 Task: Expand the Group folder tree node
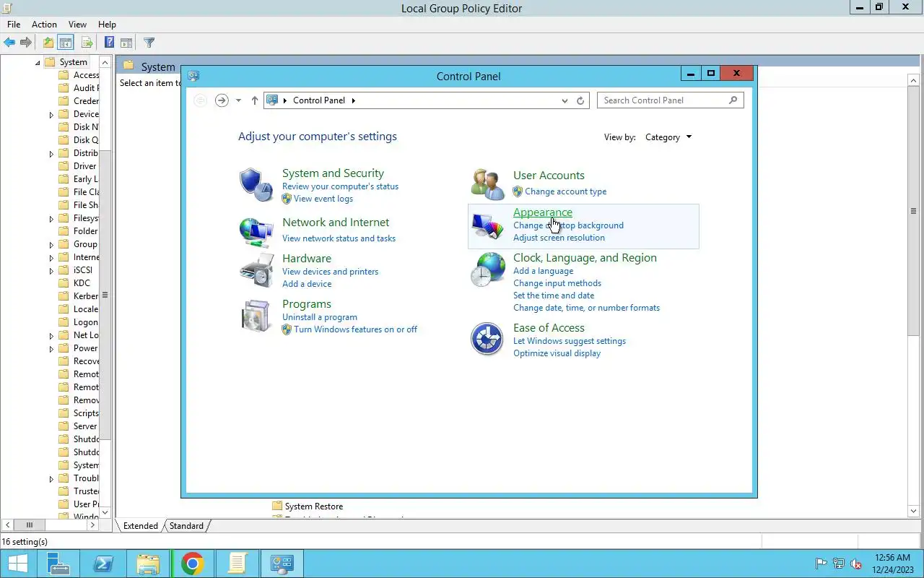point(51,245)
